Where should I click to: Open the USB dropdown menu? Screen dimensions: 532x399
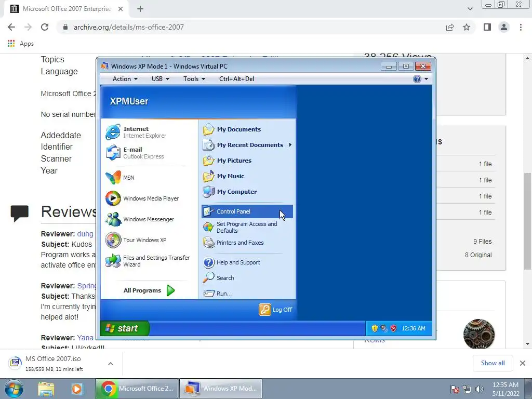click(x=160, y=79)
